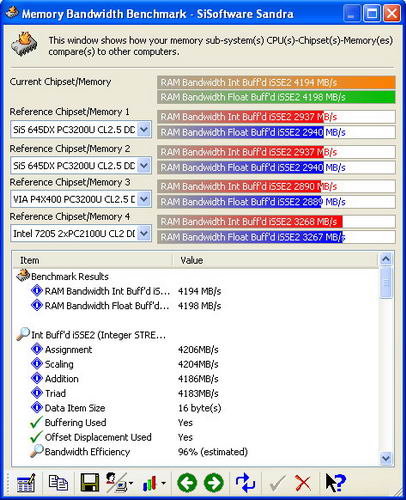Activate the What's This help cursor icon
The height and width of the screenshot is (500, 406).
click(x=335, y=482)
